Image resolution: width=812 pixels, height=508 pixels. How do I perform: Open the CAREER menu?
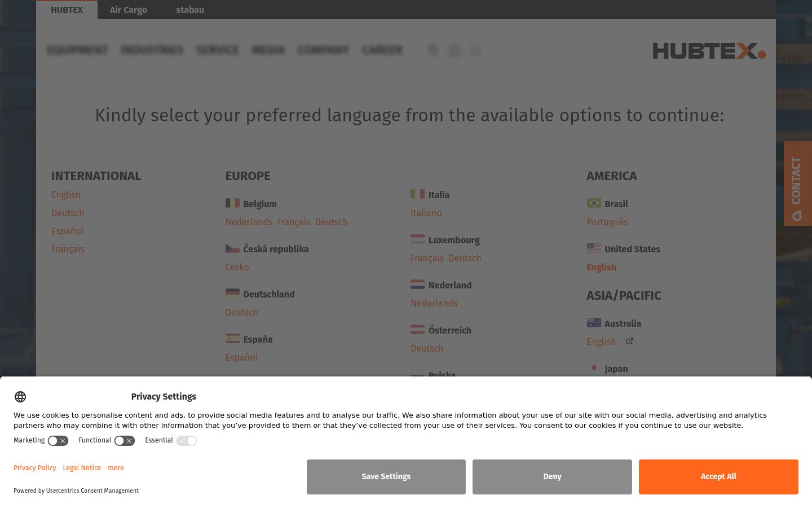[x=382, y=50]
